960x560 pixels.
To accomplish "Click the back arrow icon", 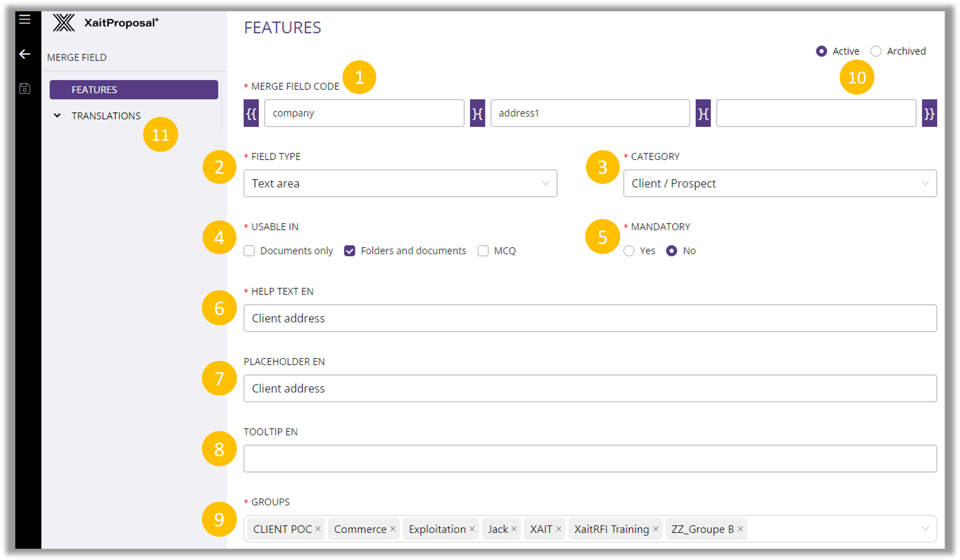I will [x=25, y=54].
